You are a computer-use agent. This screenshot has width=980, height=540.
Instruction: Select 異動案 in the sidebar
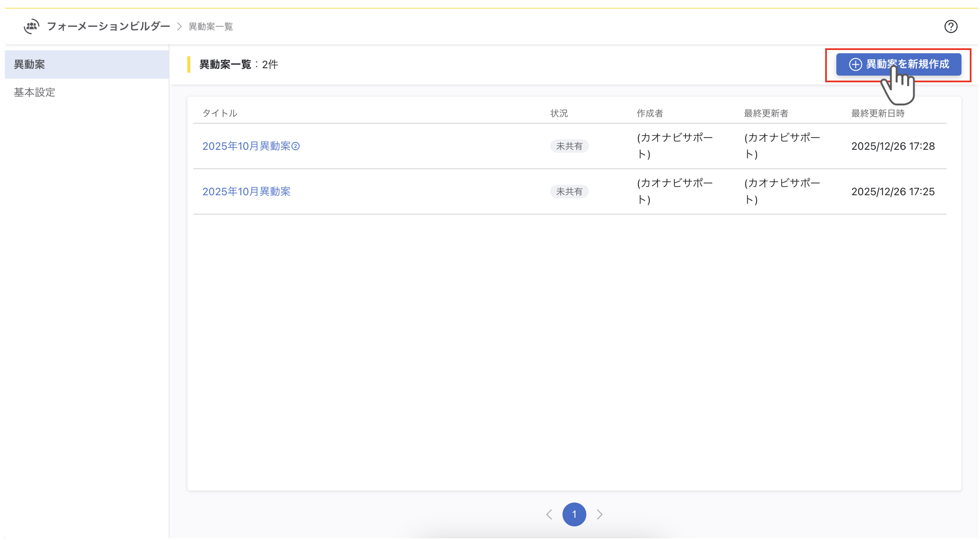(x=30, y=64)
